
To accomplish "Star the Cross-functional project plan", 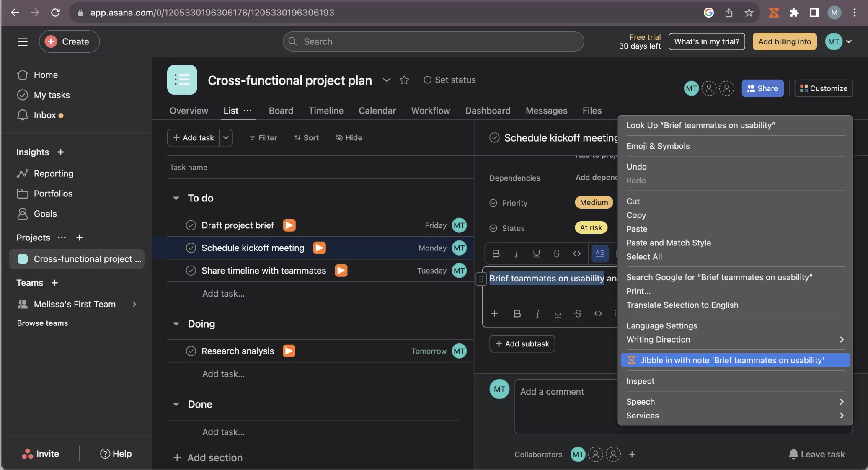I will click(x=404, y=80).
